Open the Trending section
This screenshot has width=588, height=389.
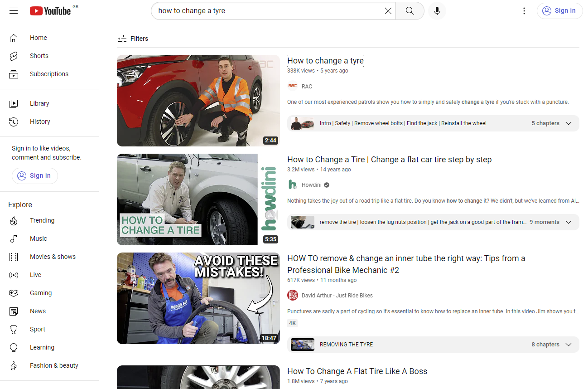click(x=42, y=220)
